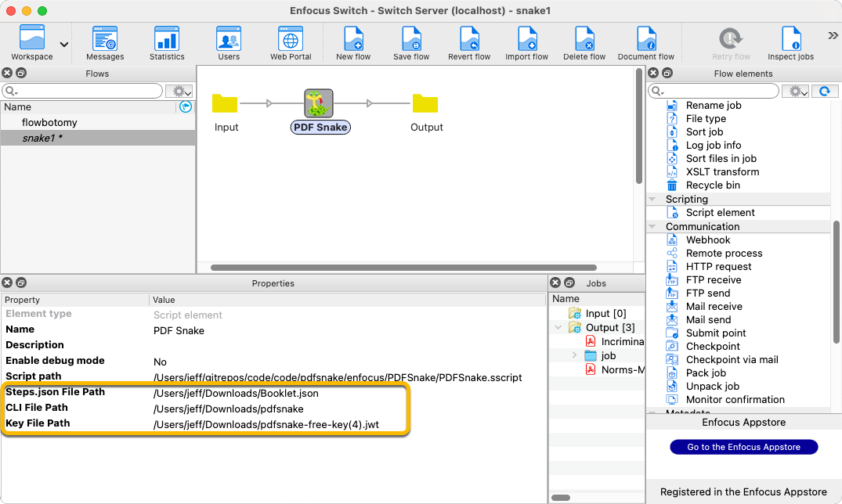Click the canvas vertical scrollbar

point(638,125)
